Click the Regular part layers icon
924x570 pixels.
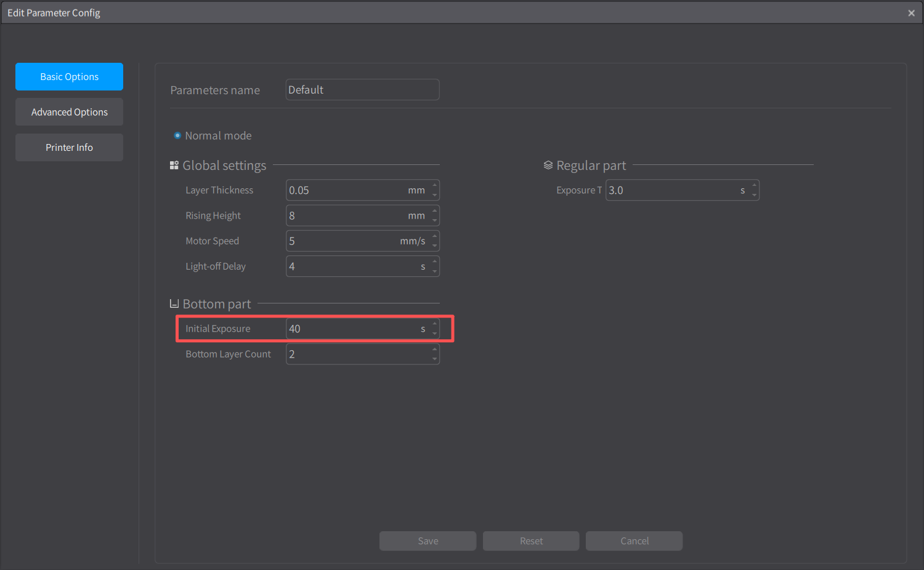click(x=548, y=166)
